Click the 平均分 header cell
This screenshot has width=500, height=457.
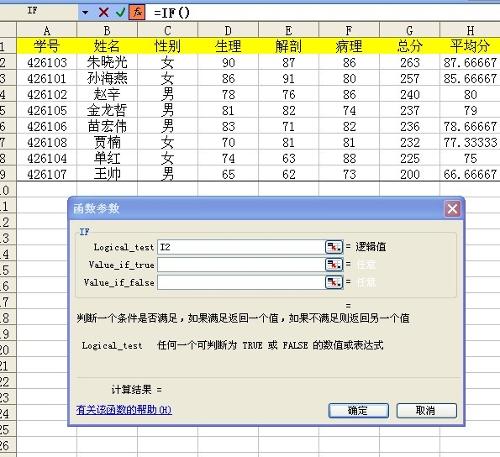coord(470,46)
